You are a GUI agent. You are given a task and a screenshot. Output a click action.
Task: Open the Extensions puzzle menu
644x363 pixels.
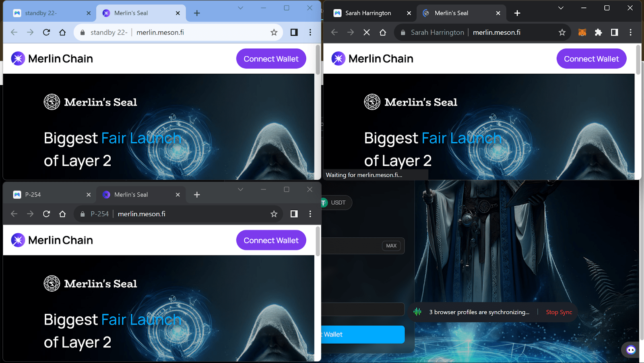[599, 32]
